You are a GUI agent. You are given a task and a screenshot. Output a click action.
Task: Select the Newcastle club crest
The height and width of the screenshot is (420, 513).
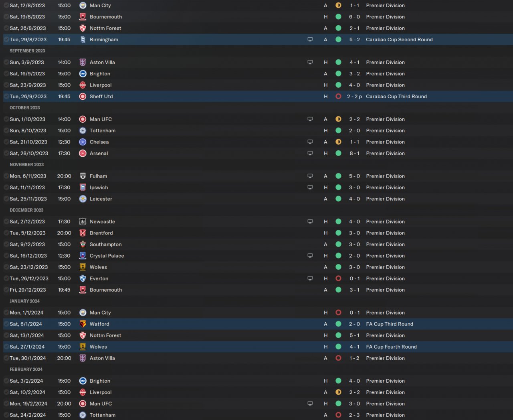point(83,222)
